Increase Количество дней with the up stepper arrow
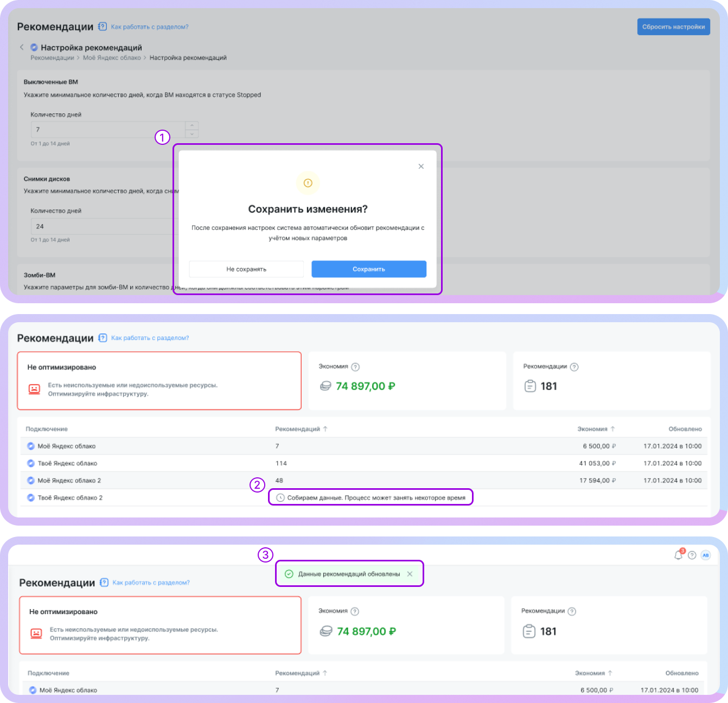 [192, 126]
